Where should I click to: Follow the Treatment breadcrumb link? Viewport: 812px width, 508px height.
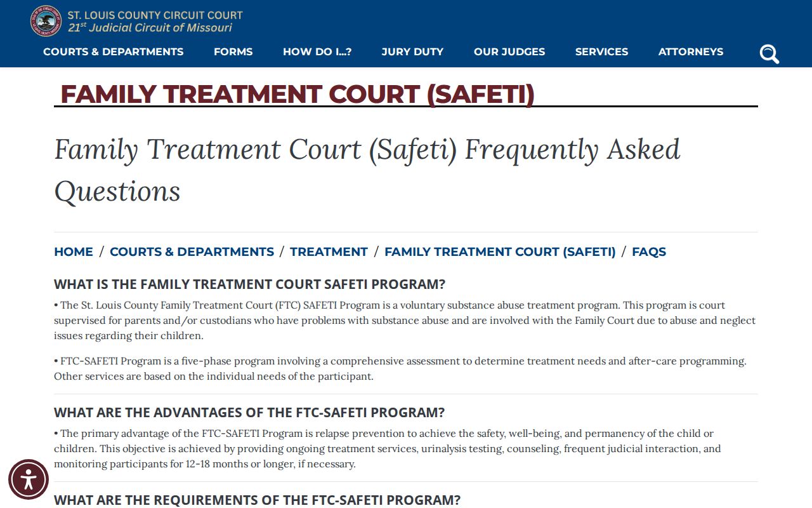(329, 252)
